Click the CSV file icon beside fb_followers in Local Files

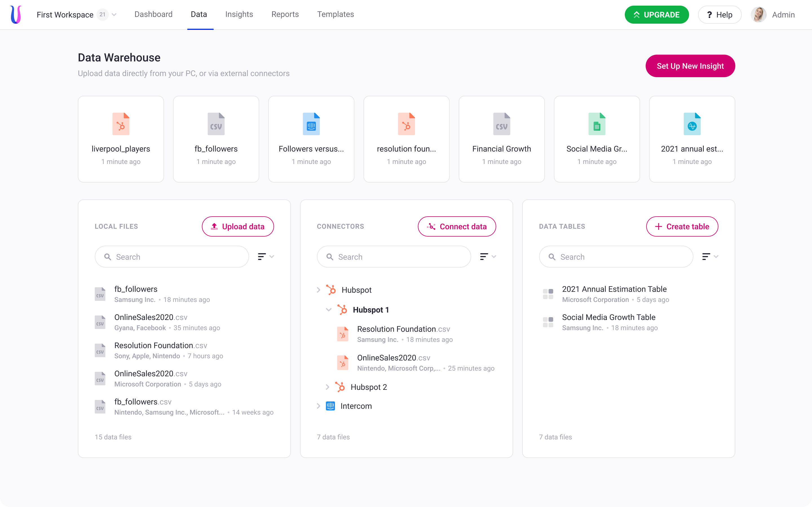[100, 294]
